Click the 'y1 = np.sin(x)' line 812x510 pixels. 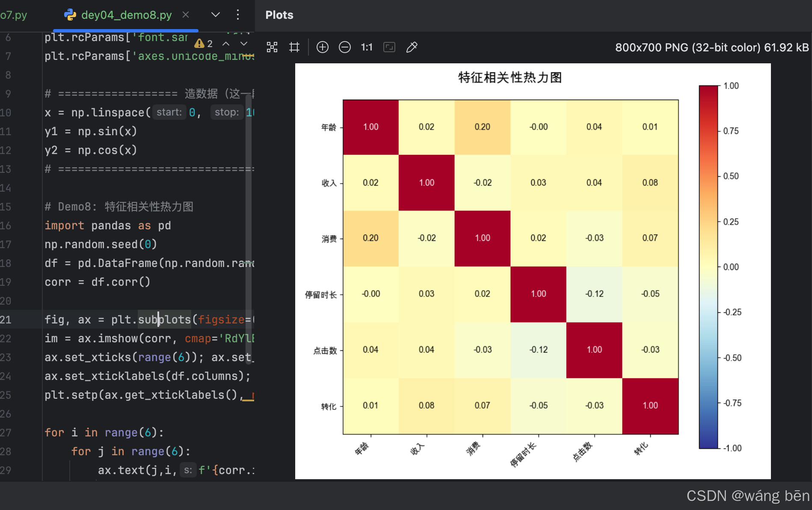point(91,131)
